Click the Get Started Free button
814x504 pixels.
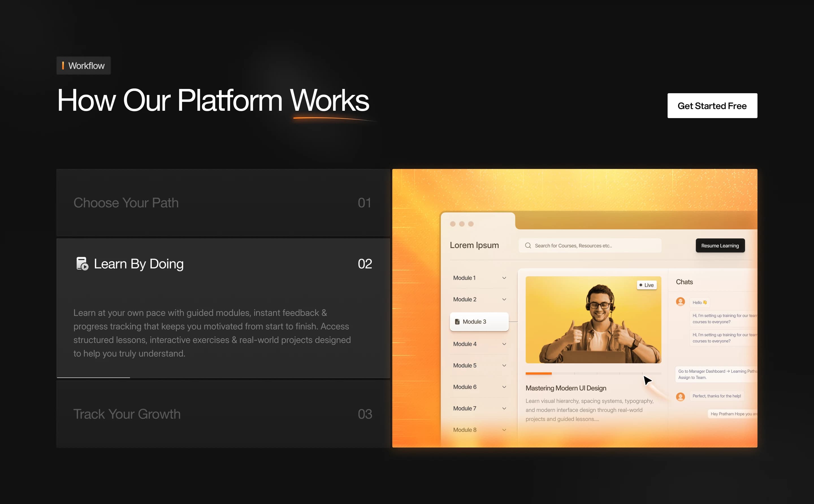click(x=712, y=106)
